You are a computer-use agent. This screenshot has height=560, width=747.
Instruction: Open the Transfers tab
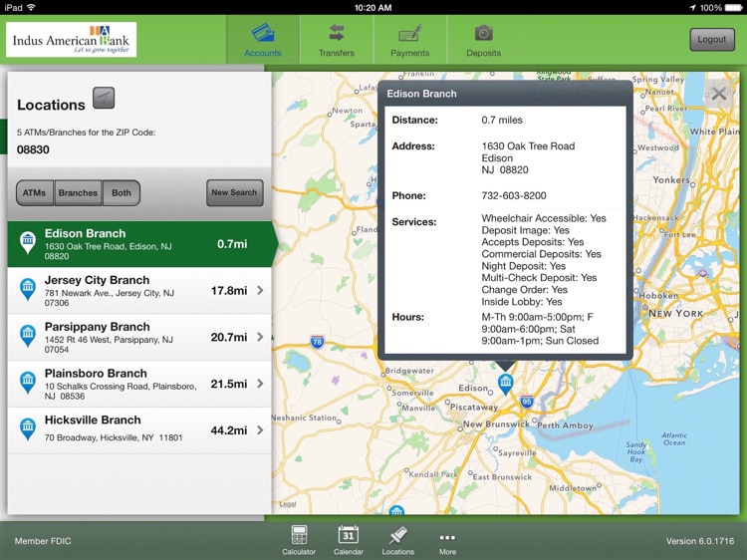pos(337,40)
